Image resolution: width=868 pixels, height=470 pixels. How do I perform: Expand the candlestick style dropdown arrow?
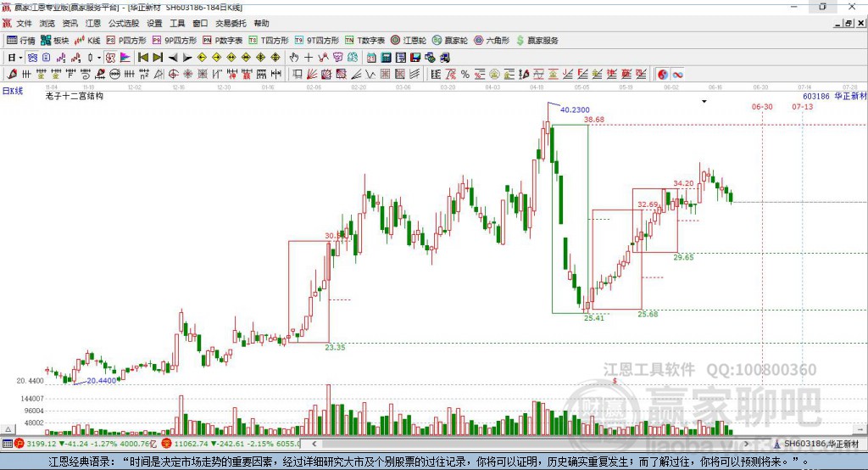pyautogui.click(x=99, y=58)
